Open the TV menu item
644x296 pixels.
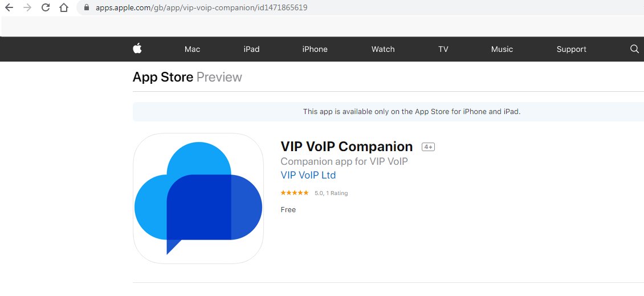443,49
